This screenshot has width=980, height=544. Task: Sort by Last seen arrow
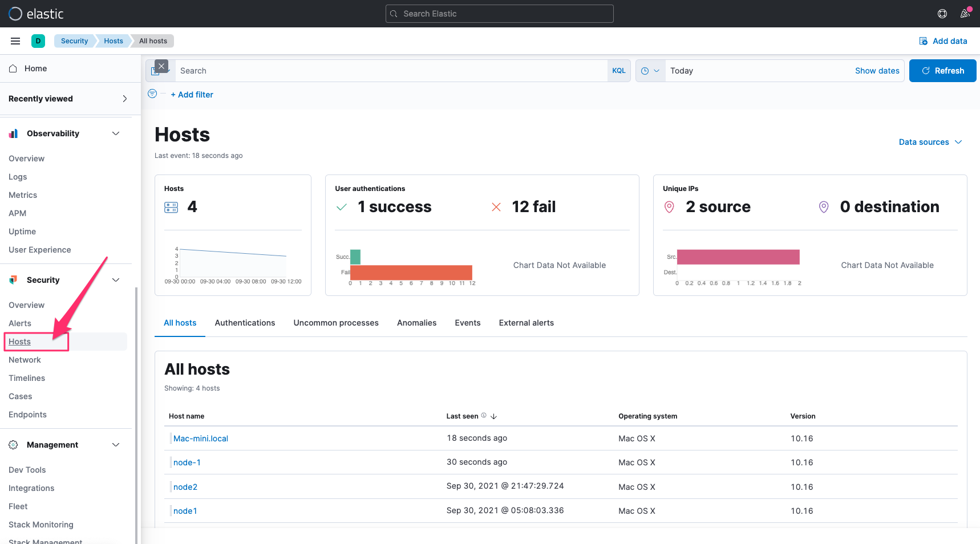pyautogui.click(x=494, y=416)
